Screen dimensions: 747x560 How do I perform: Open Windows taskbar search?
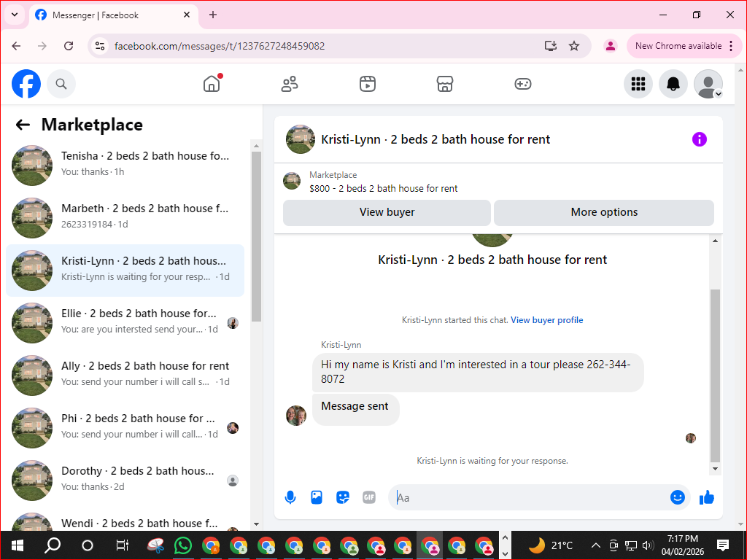coord(53,545)
